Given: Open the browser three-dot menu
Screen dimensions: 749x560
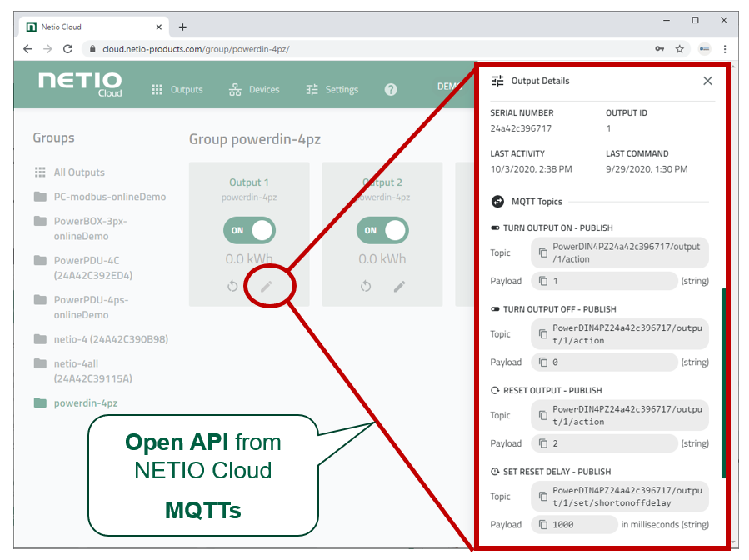Looking at the screenshot, I should click(725, 48).
